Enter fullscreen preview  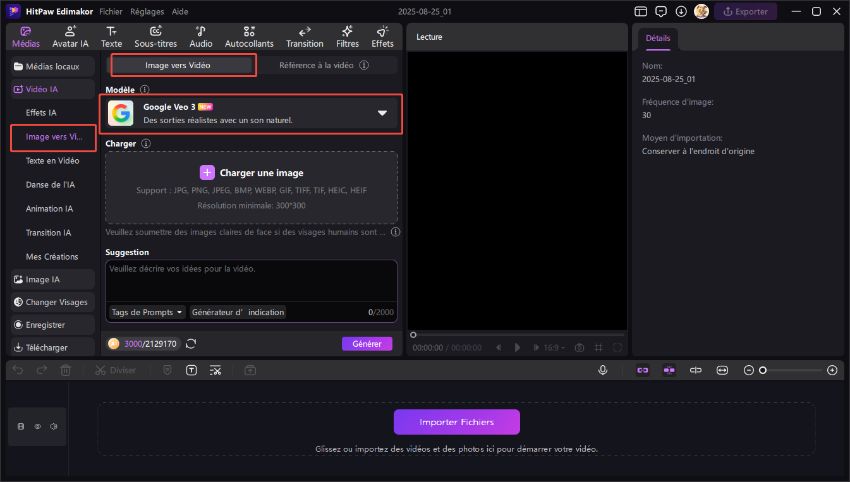point(617,348)
